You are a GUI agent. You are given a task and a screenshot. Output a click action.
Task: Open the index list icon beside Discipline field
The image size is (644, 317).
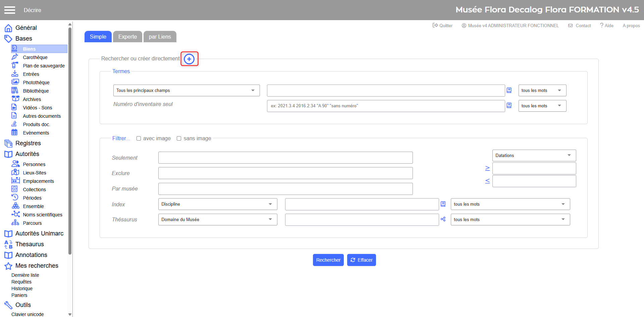(x=443, y=204)
